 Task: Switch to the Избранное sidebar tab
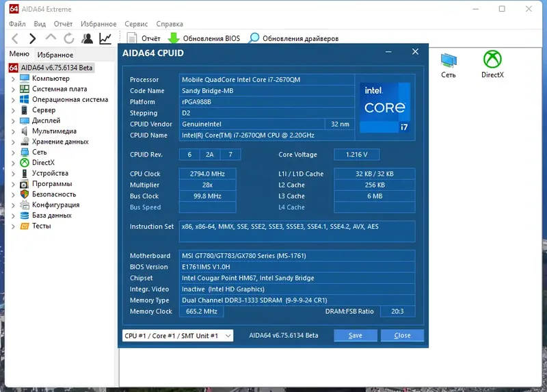55,55
